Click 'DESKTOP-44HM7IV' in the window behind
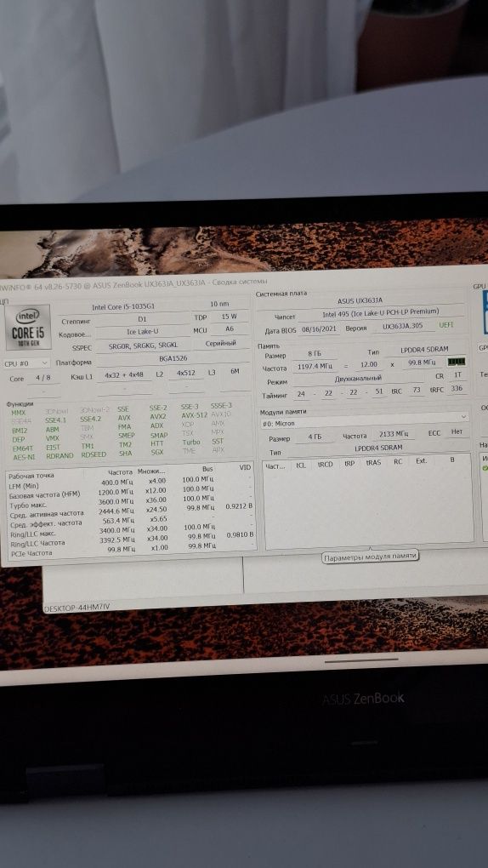 coord(77,608)
